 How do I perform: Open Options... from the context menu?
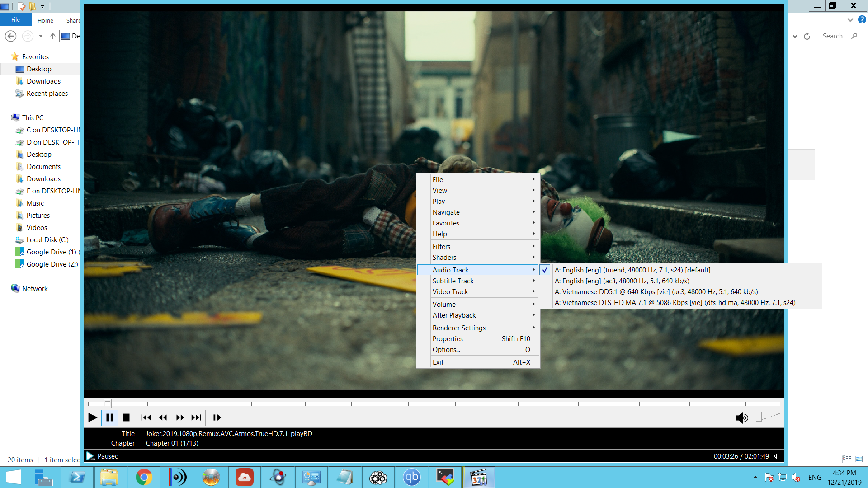[x=478, y=350]
